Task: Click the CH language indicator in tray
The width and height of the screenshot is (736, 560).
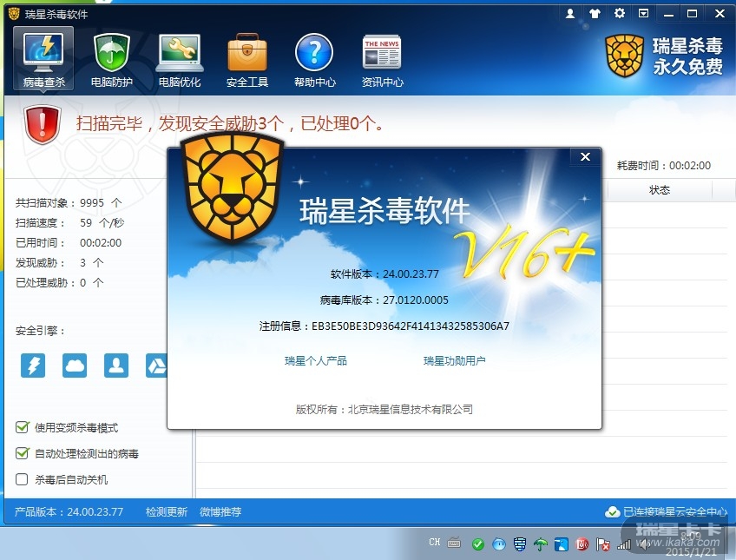Action: point(434,542)
